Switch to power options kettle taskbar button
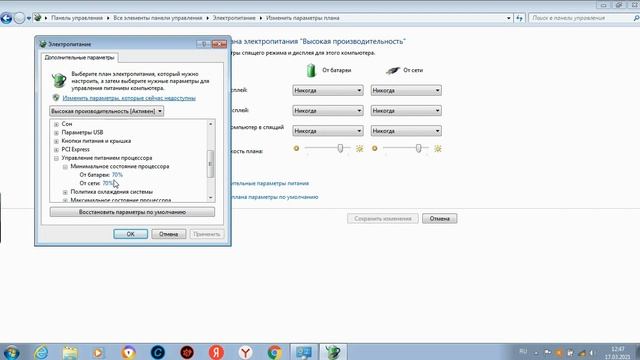 [x=333, y=352]
